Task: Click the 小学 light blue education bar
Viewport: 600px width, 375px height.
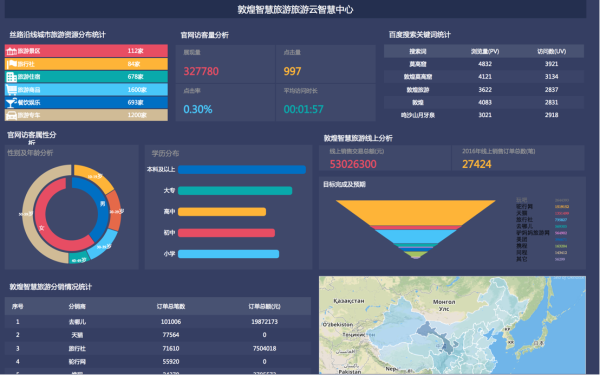Action: (228, 254)
